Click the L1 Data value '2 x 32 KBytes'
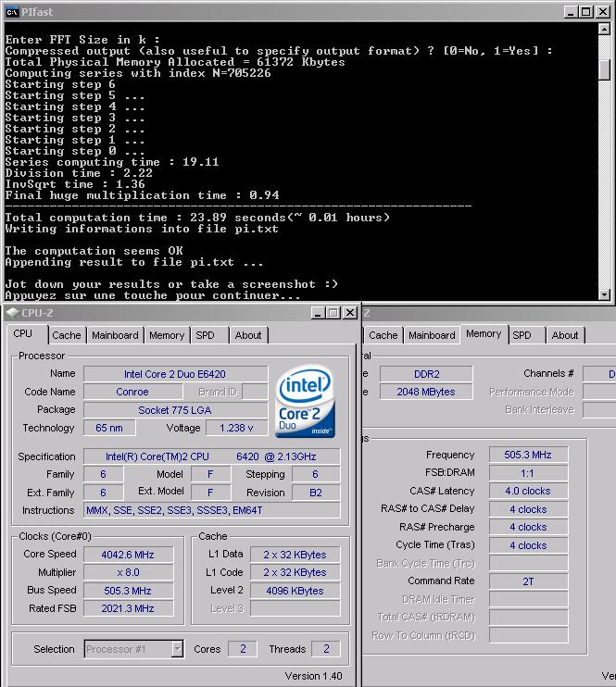This screenshot has height=687, width=616. pos(295,555)
